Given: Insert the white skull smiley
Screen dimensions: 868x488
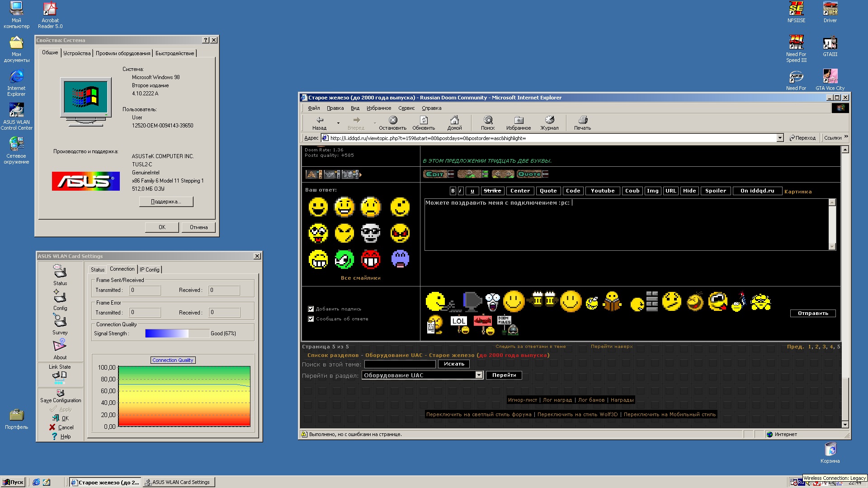Looking at the screenshot, I should click(x=371, y=233).
